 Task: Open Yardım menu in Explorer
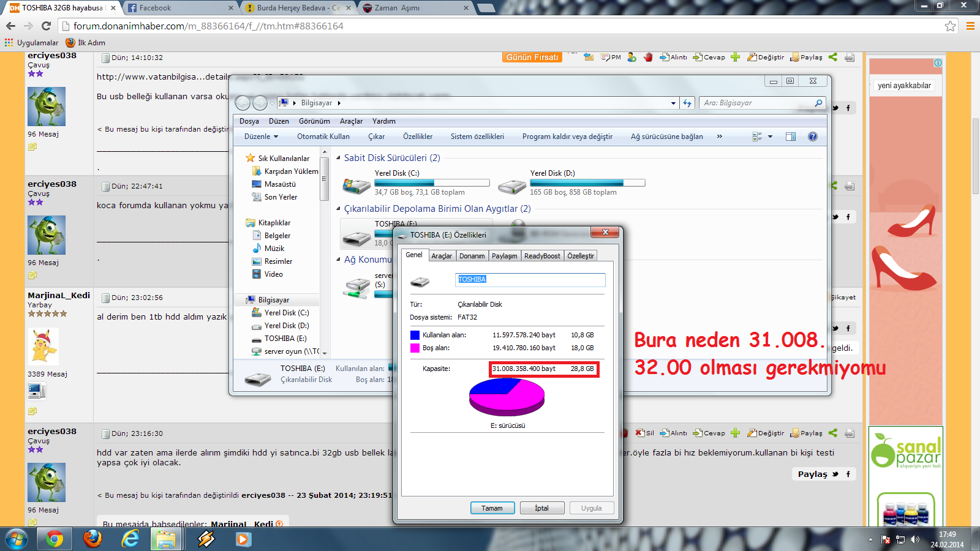[x=384, y=121]
